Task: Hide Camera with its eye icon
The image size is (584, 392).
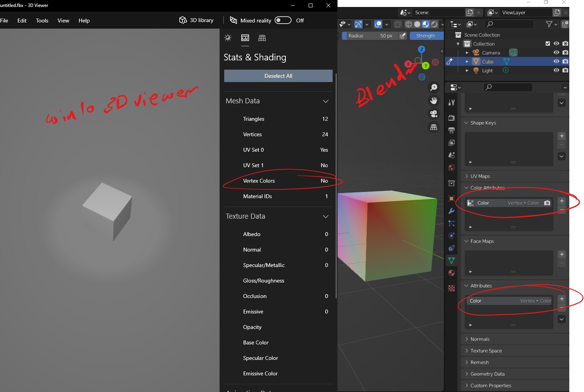Action: point(557,52)
